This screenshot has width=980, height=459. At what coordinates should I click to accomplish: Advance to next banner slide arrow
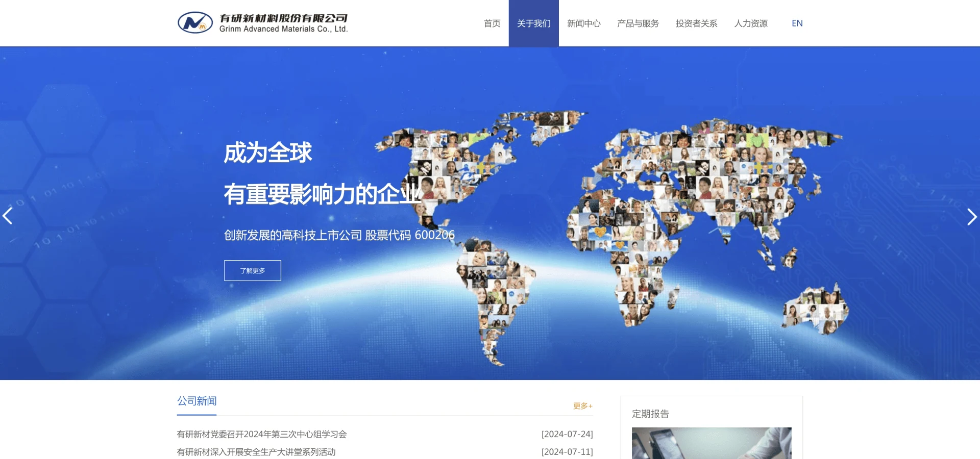click(x=972, y=217)
